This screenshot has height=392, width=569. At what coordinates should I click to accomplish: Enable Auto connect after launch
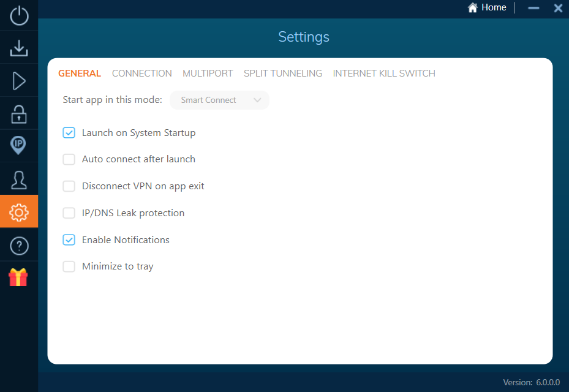[69, 159]
